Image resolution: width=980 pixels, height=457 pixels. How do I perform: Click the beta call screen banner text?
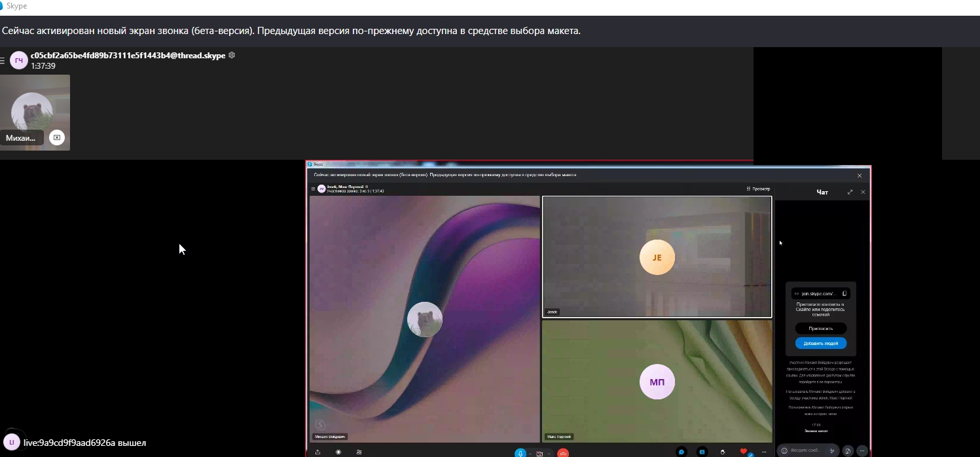291,31
